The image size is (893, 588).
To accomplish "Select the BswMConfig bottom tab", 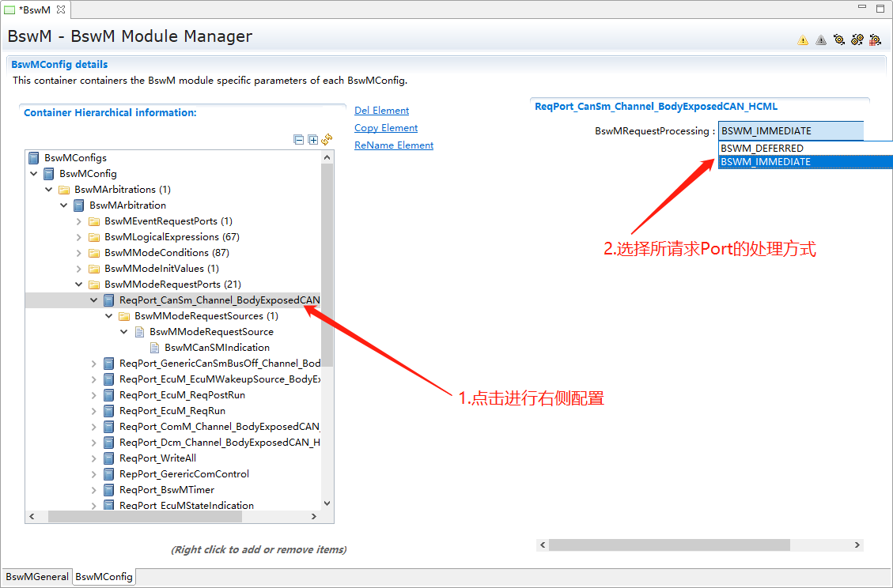I will click(104, 577).
